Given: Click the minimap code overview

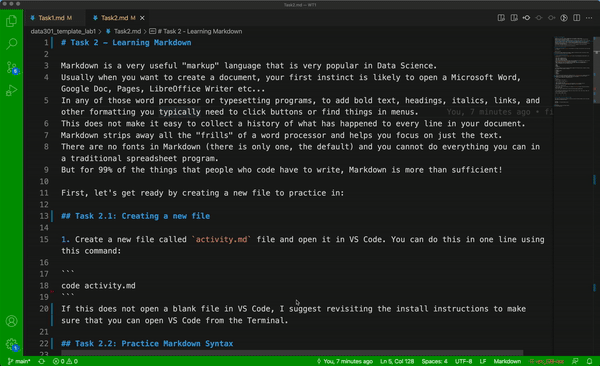Looking at the screenshot, I should pos(572,70).
